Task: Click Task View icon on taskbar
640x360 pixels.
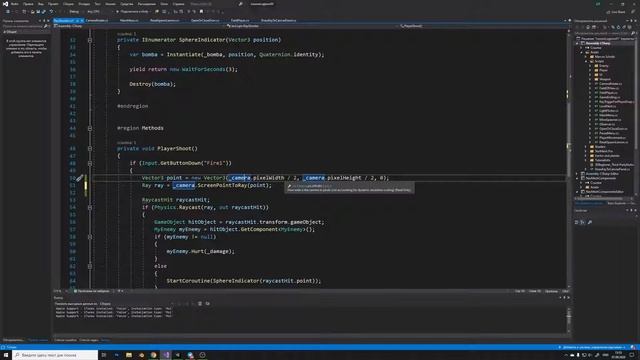Action: click(104, 355)
